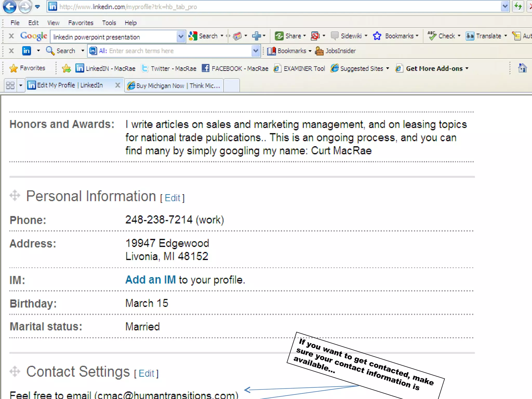Click the LinkedIn toolbar logo icon
The height and width of the screenshot is (399, 532).
[x=26, y=51]
